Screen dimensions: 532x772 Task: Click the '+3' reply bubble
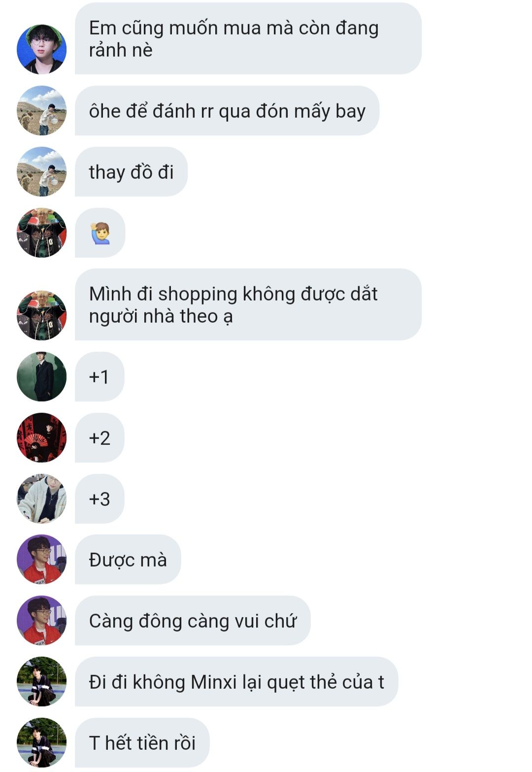100,499
